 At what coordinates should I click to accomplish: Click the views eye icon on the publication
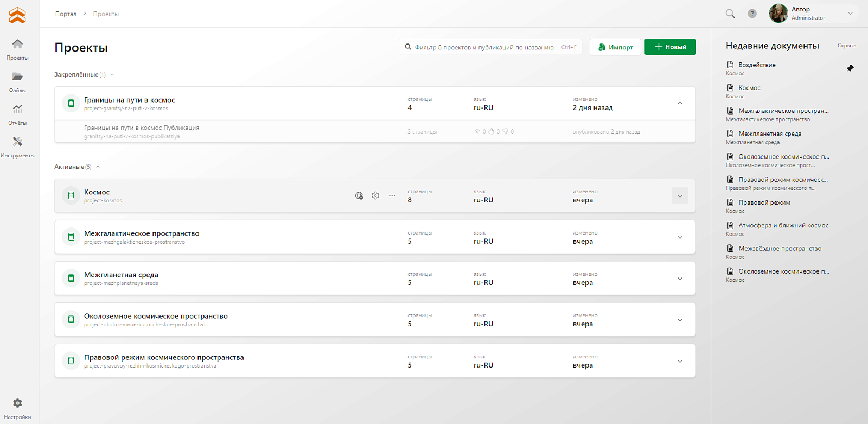coord(477,131)
